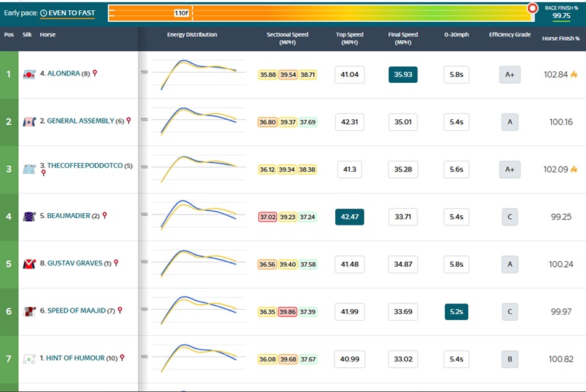This screenshot has width=586, height=392.
Task: Click the Efficiency Grade column header
Action: [510, 35]
